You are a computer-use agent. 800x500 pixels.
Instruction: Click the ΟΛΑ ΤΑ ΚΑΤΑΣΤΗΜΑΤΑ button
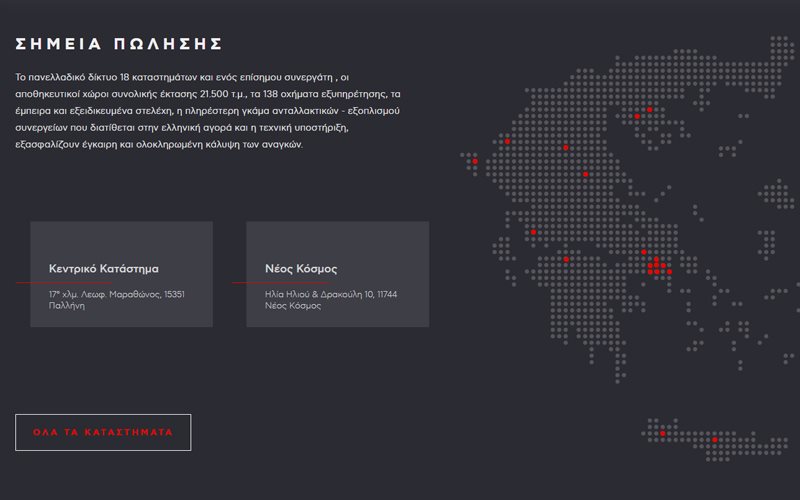point(103,432)
